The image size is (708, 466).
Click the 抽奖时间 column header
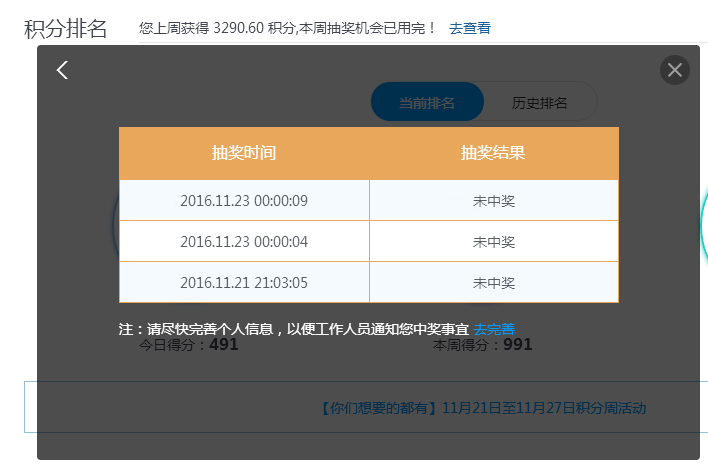click(x=244, y=153)
